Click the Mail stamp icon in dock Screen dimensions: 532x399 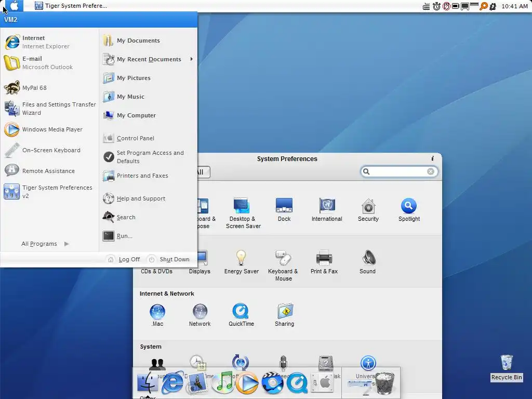[197, 383]
